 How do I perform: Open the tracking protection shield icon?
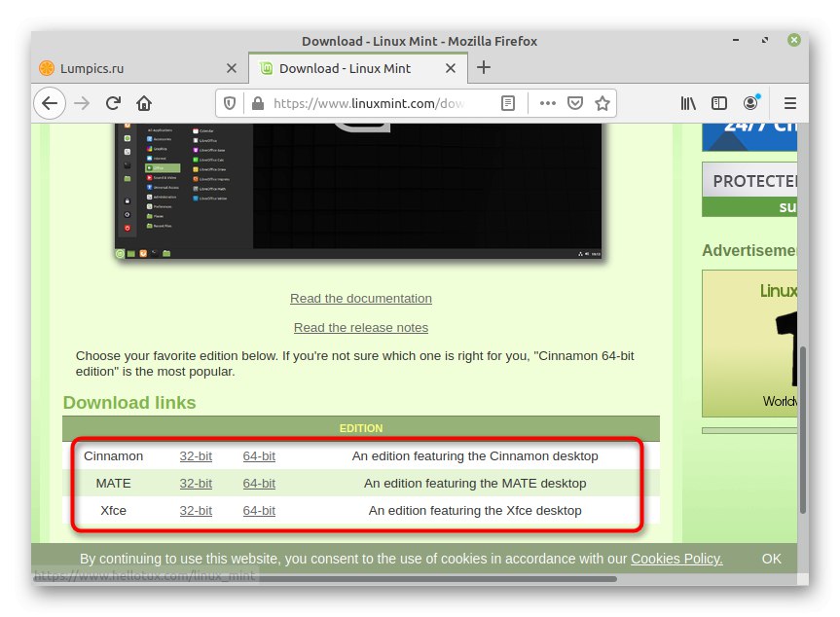point(230,103)
